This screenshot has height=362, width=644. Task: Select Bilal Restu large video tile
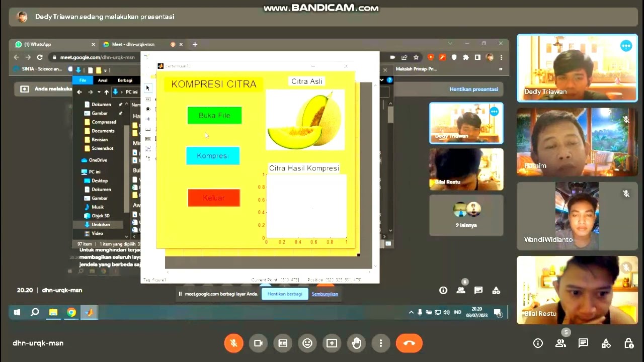tap(577, 290)
